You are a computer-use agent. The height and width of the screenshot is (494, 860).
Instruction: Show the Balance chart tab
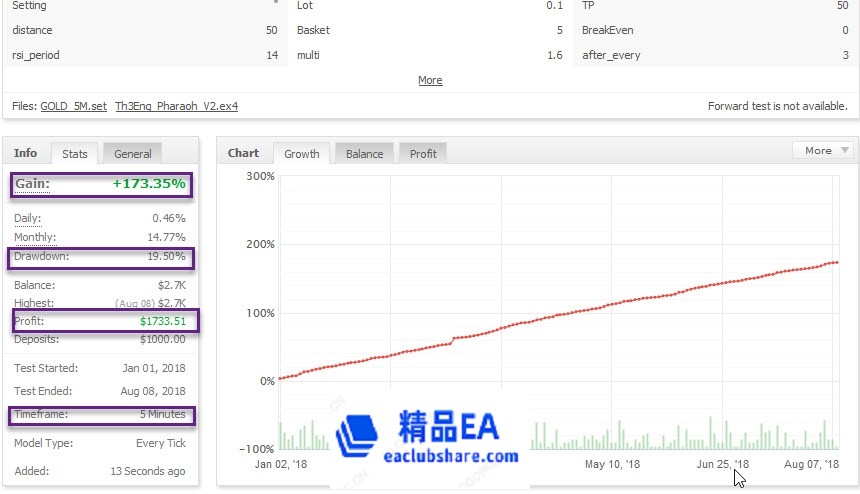coord(364,154)
